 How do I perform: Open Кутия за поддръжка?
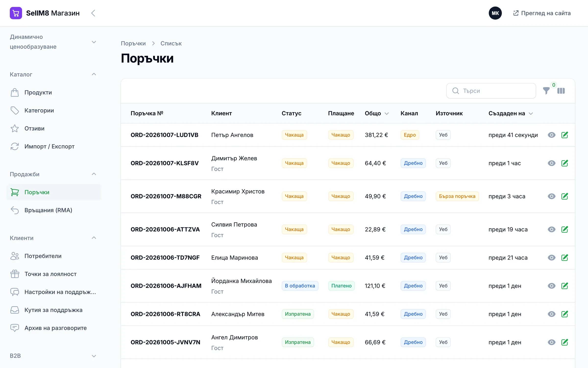click(54, 310)
